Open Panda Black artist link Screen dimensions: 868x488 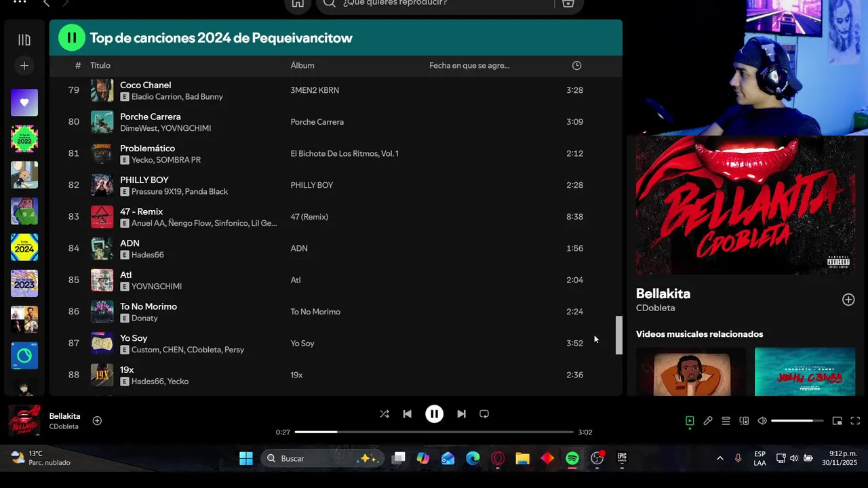point(206,192)
